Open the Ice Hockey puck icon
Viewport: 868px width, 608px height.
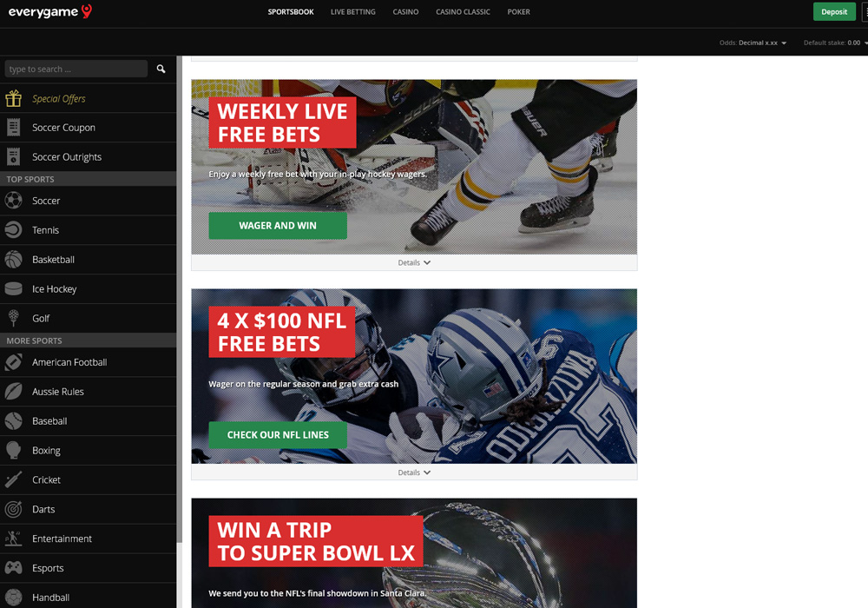13,288
